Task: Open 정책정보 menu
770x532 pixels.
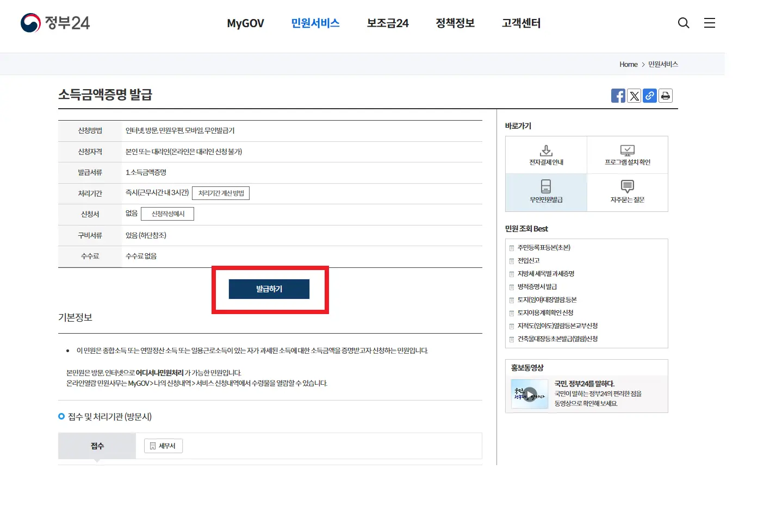Action: click(455, 23)
